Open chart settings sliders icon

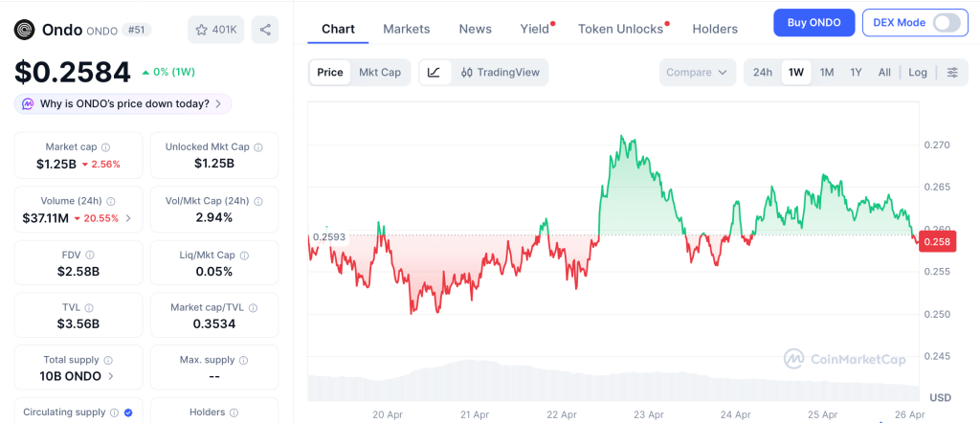point(952,72)
